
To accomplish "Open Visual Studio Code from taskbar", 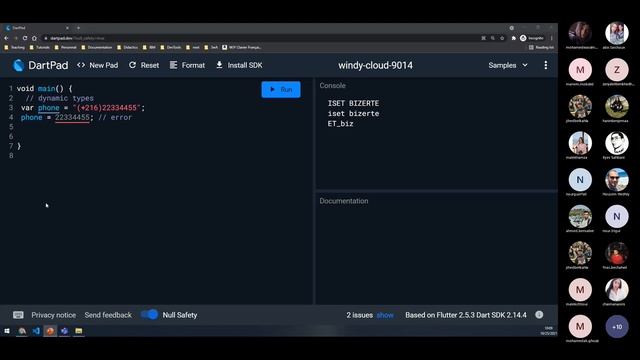I will (36, 331).
